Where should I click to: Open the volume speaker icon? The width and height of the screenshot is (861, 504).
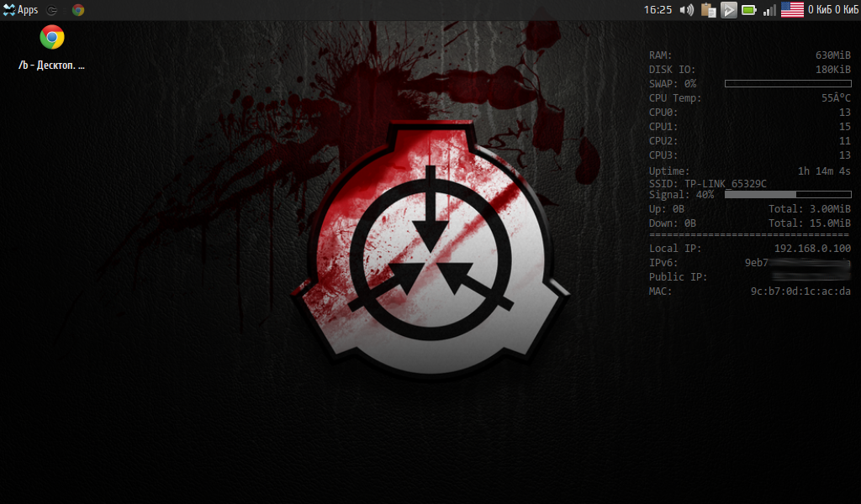click(686, 10)
